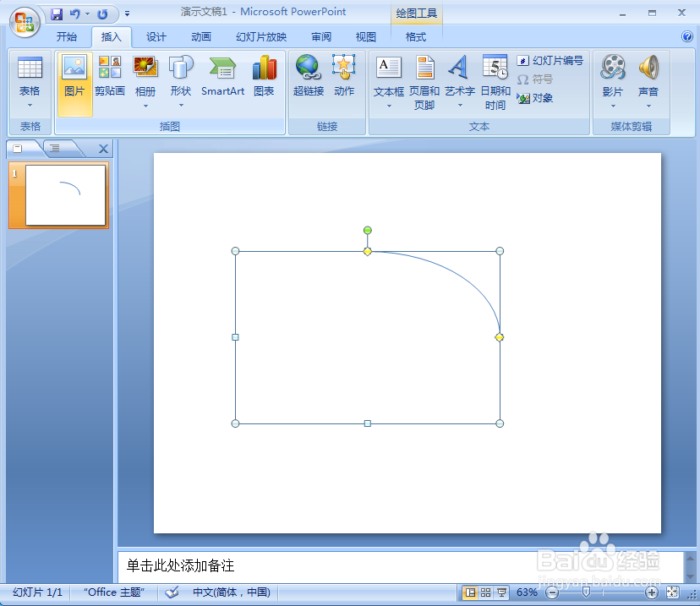The height and width of the screenshot is (606, 700).
Task: Expand the 形状 dropdown arrow
Action: click(181, 106)
